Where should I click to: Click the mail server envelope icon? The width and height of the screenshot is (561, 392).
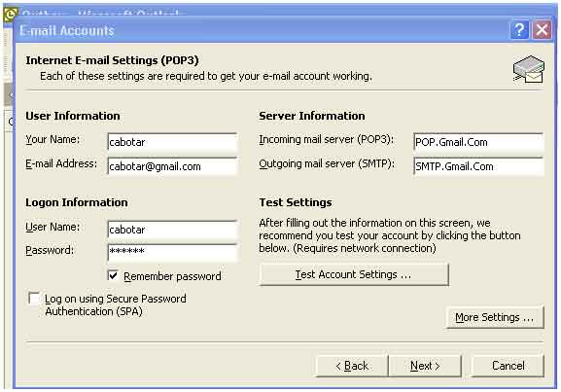pyautogui.click(x=529, y=69)
